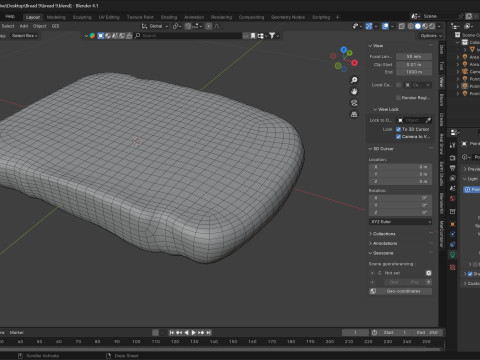Uncheck Lock To 3D Cursor checkbox
This screenshot has height=360, width=480.
398,129
